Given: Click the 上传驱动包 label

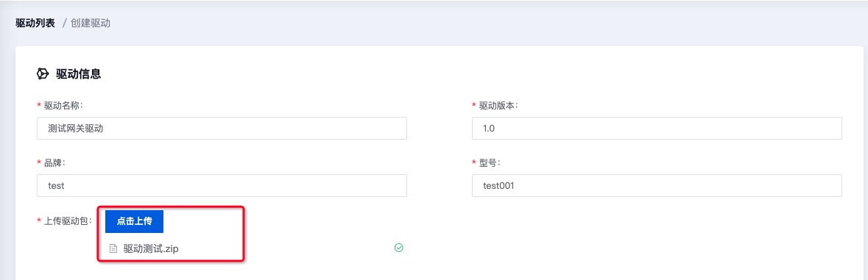Looking at the screenshot, I should click(68, 220).
